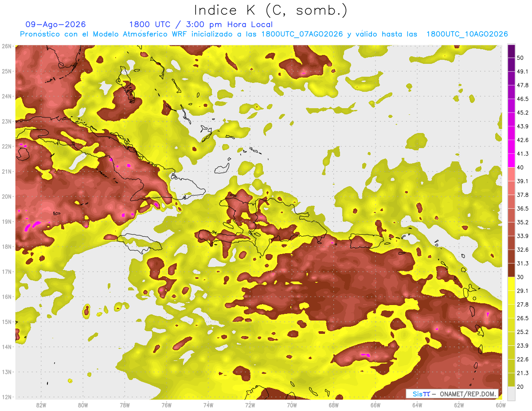Select colorbar value "47.8"

(523, 85)
